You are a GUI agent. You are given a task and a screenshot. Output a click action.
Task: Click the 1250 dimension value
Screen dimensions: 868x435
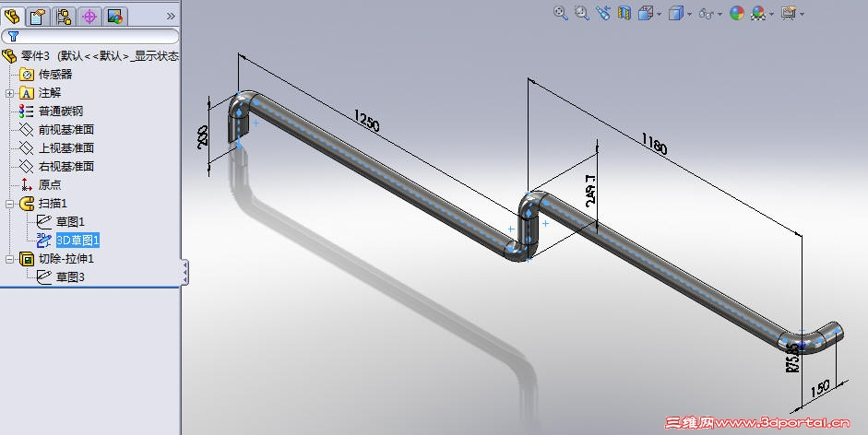[366, 121]
